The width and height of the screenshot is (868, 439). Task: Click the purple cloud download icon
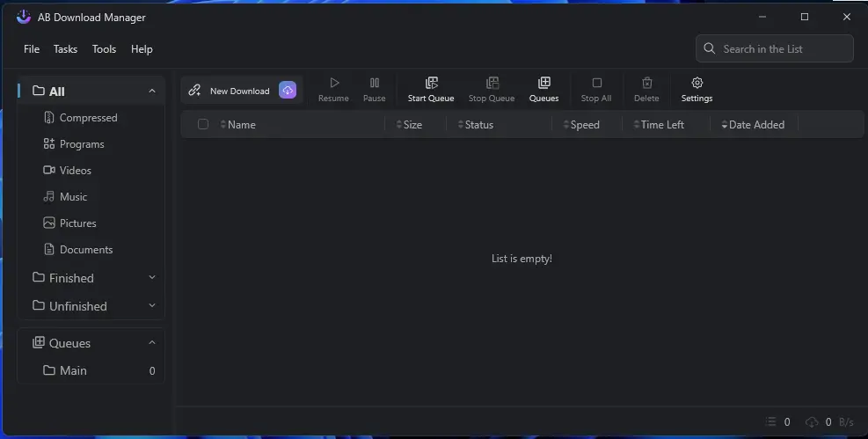pyautogui.click(x=288, y=91)
